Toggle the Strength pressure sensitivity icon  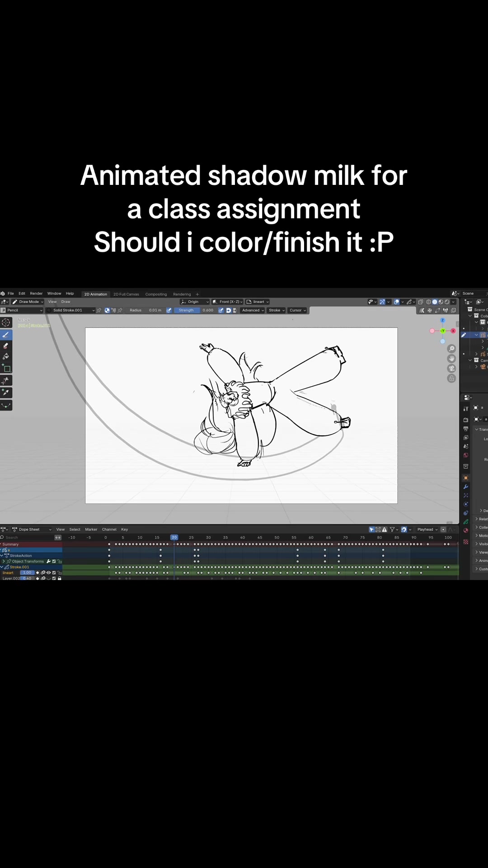pos(221,311)
